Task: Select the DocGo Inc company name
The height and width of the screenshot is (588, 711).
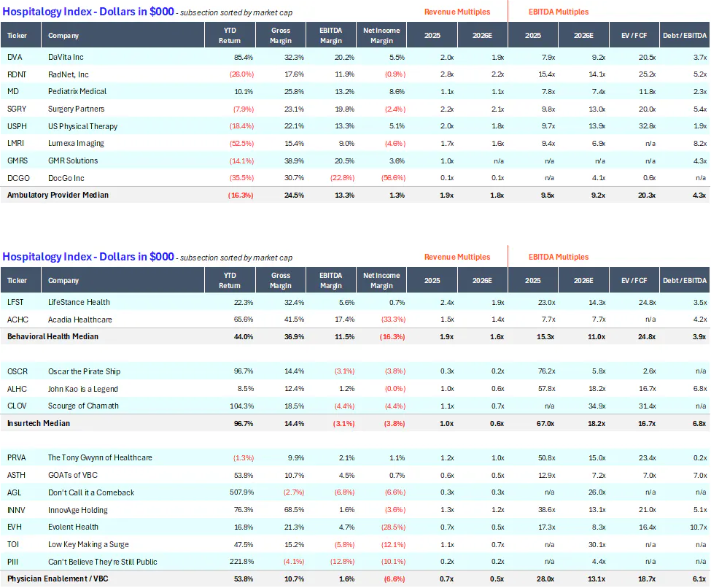Action: (x=66, y=178)
